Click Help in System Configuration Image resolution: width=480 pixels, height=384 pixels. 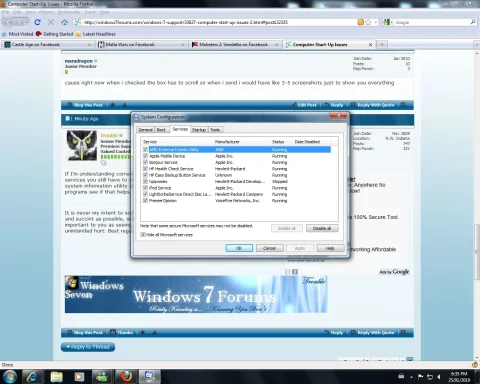(x=330, y=248)
